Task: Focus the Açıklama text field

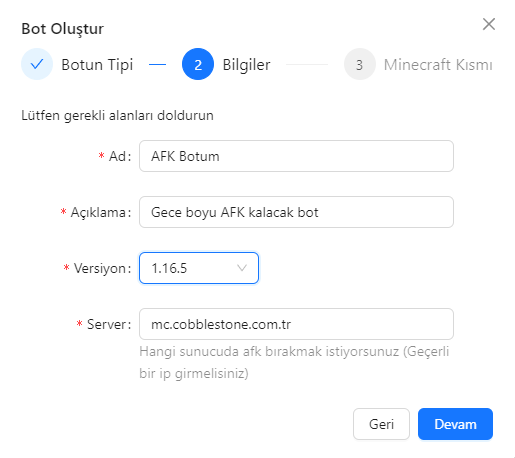Action: 296,212
